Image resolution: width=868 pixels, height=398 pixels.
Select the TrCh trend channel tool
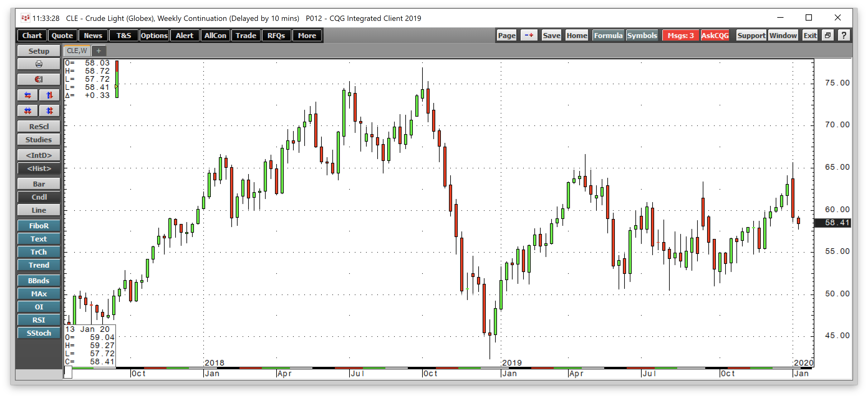point(39,252)
